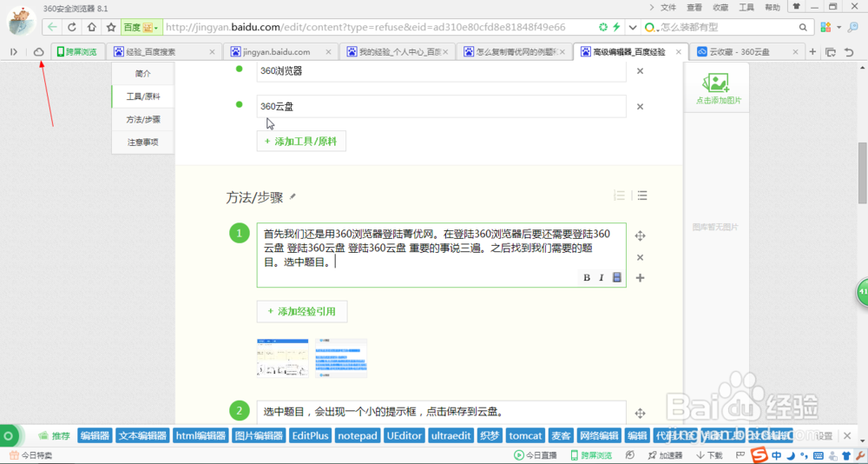Click the move handle icon for step 1
This screenshot has height=464, width=868.
640,236
